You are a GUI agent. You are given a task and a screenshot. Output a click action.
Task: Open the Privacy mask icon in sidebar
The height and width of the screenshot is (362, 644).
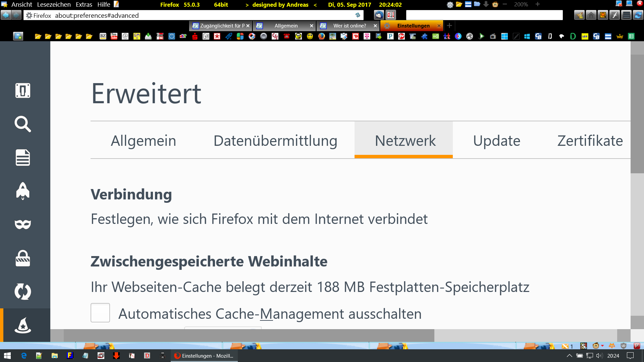click(23, 224)
